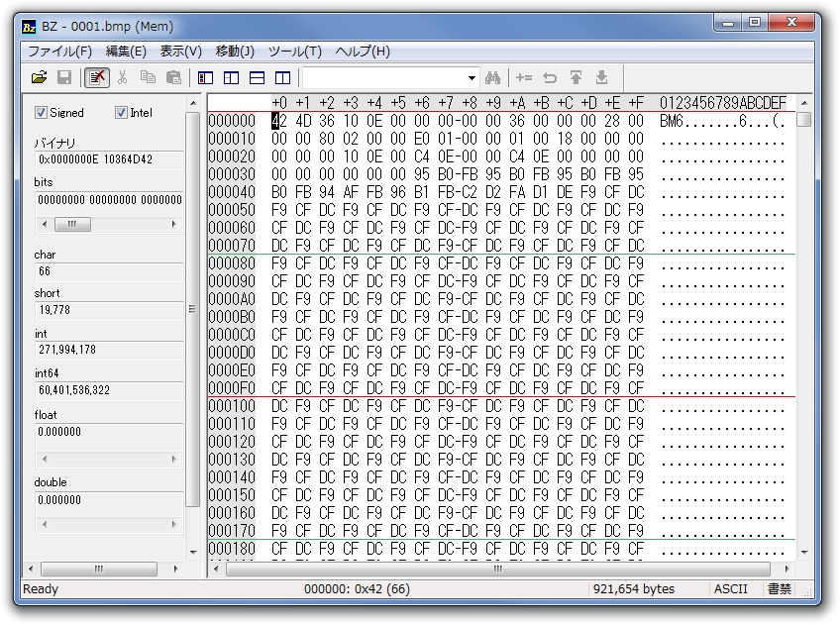This screenshot has height=625, width=840.
Task: Click the char value field showing 66
Action: (109, 271)
